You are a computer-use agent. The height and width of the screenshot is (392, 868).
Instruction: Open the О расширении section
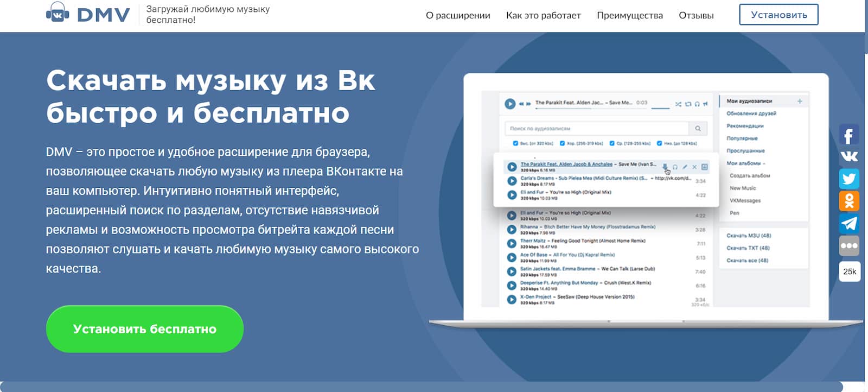coord(458,15)
